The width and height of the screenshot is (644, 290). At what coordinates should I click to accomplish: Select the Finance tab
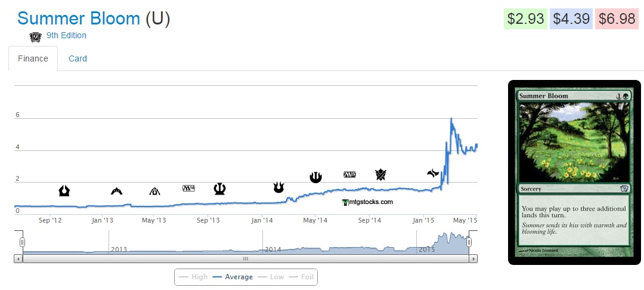pos(33,58)
